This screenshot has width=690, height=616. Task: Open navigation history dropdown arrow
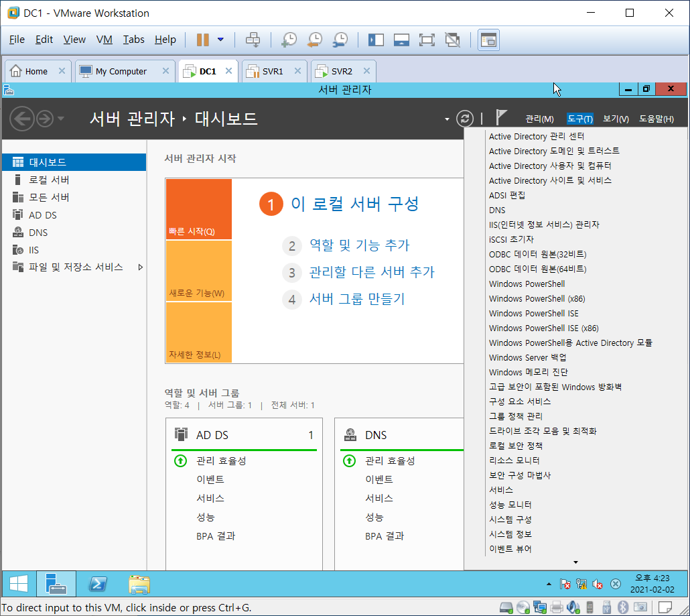(61, 119)
